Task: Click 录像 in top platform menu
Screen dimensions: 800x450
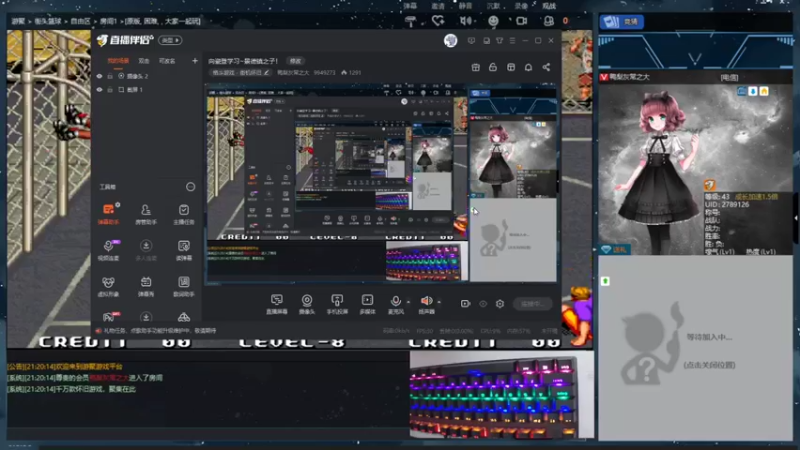Action: pyautogui.click(x=521, y=6)
